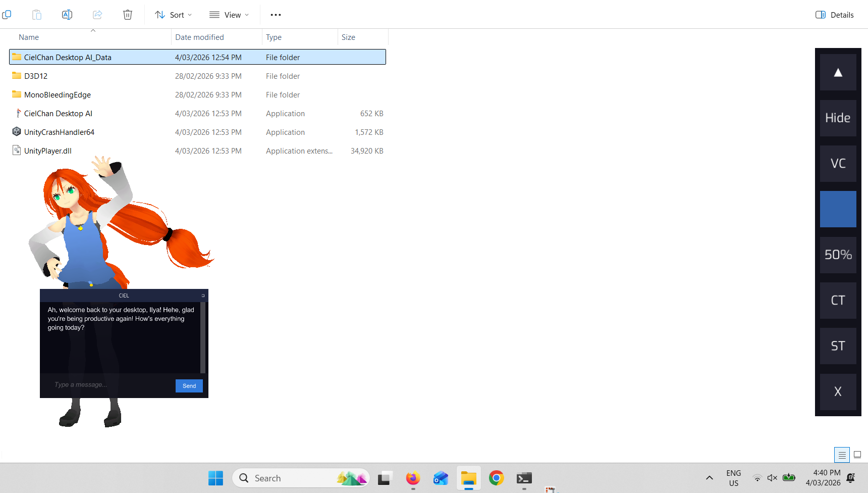Open Firefox from the taskbar
The height and width of the screenshot is (493, 868).
click(413, 478)
